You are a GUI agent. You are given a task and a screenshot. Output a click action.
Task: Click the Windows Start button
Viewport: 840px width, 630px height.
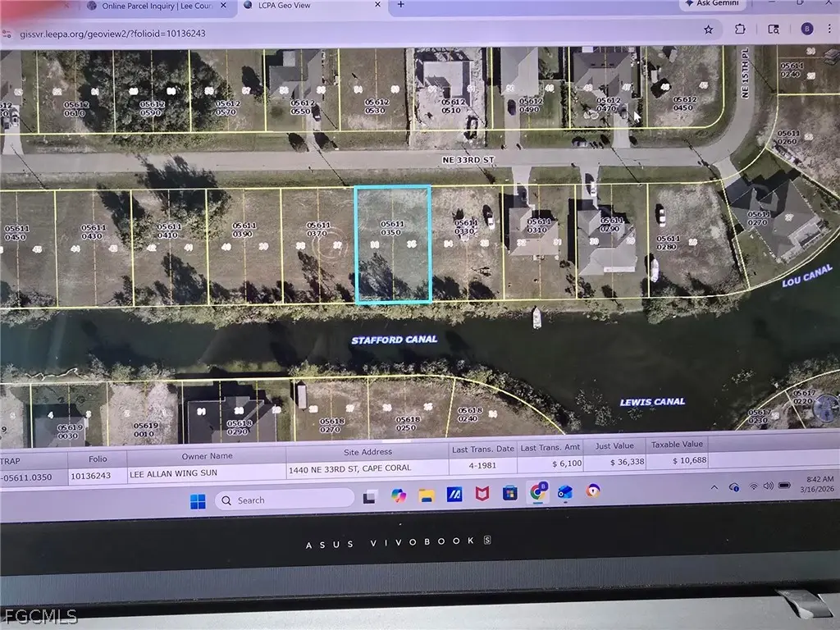(x=197, y=499)
